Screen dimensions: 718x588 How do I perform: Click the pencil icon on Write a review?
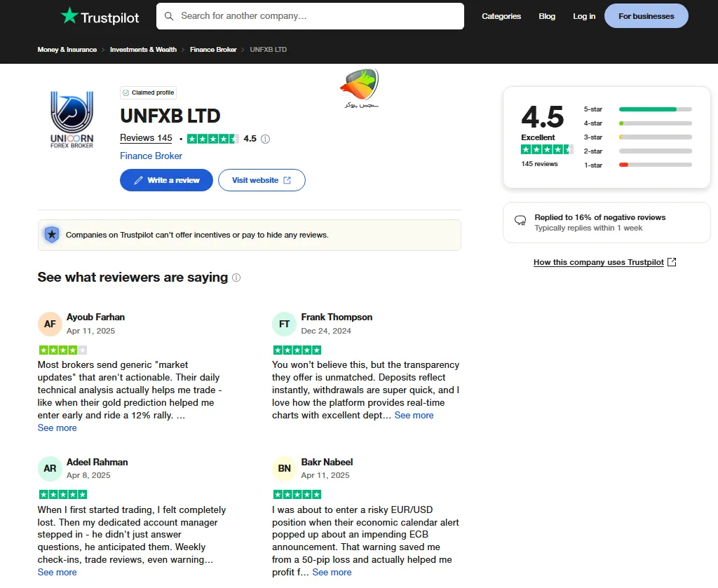point(138,180)
